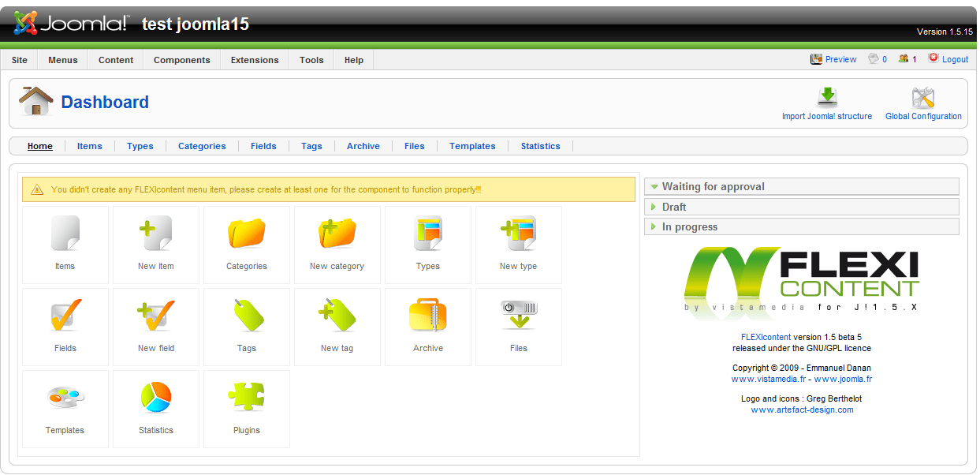
Task: Visit the www.vistamedia.fr link
Action: [768, 379]
